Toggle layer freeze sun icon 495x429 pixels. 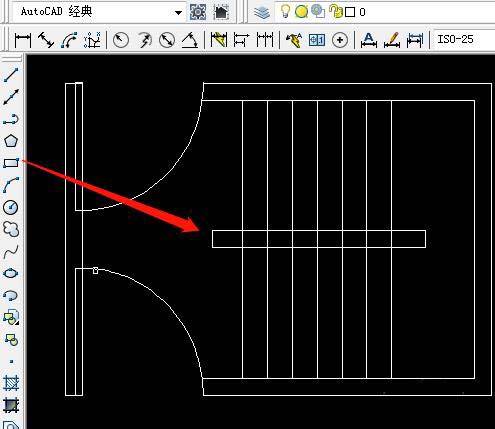tap(301, 12)
